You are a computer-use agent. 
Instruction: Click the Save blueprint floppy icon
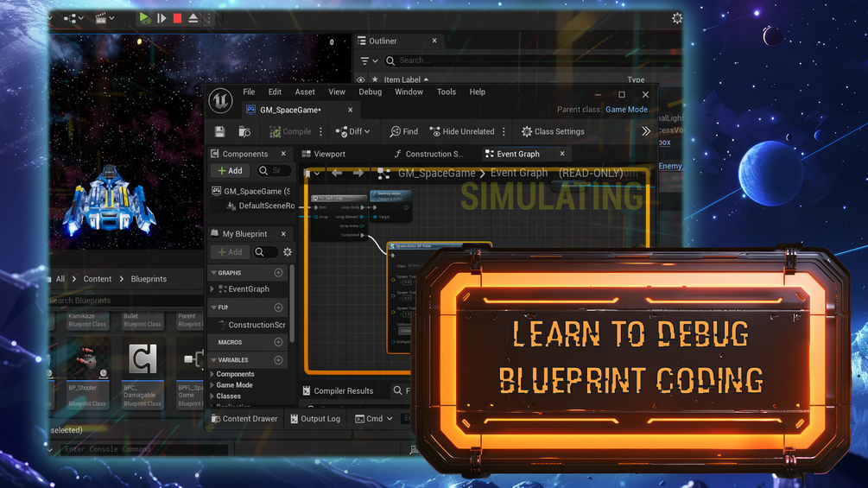click(x=219, y=131)
